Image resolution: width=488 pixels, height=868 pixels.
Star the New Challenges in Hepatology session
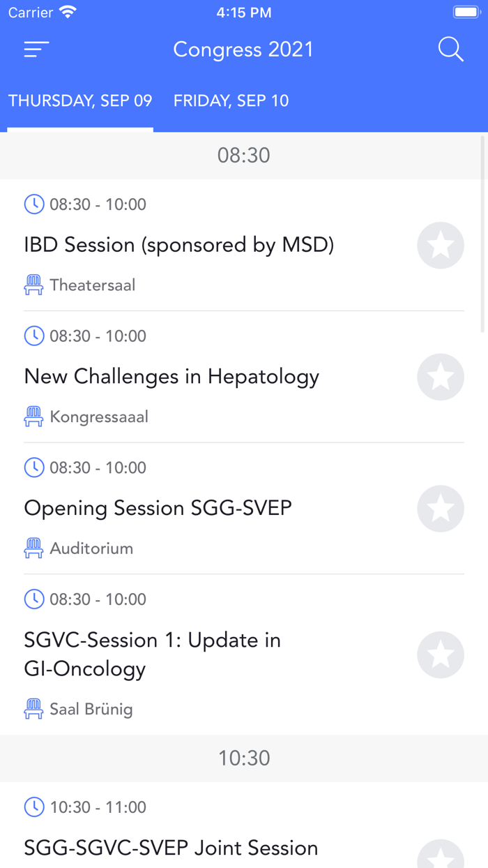[441, 377]
